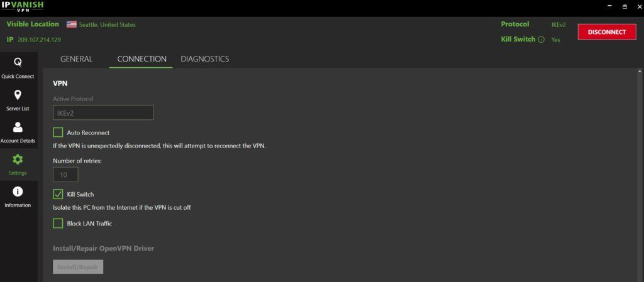The width and height of the screenshot is (644, 282).
Task: Tick the Block LAN Traffic checkbox
Action: point(58,223)
